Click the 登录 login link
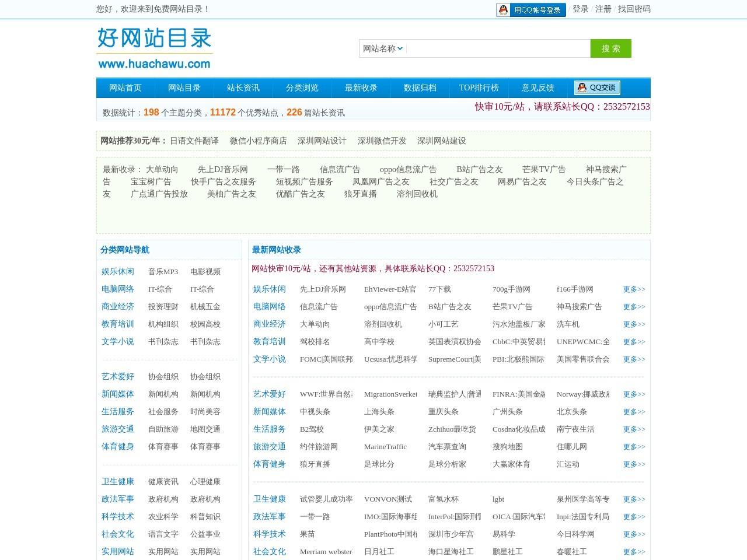 point(579,9)
